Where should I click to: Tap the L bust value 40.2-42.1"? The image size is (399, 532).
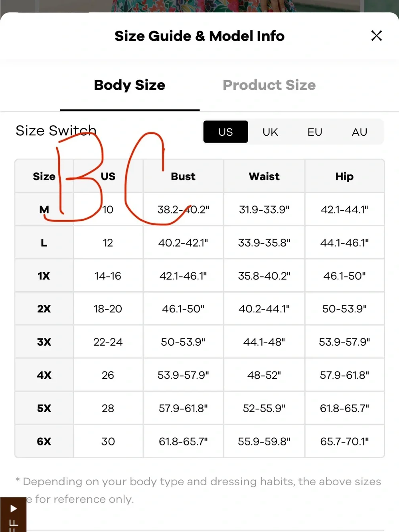183,243
